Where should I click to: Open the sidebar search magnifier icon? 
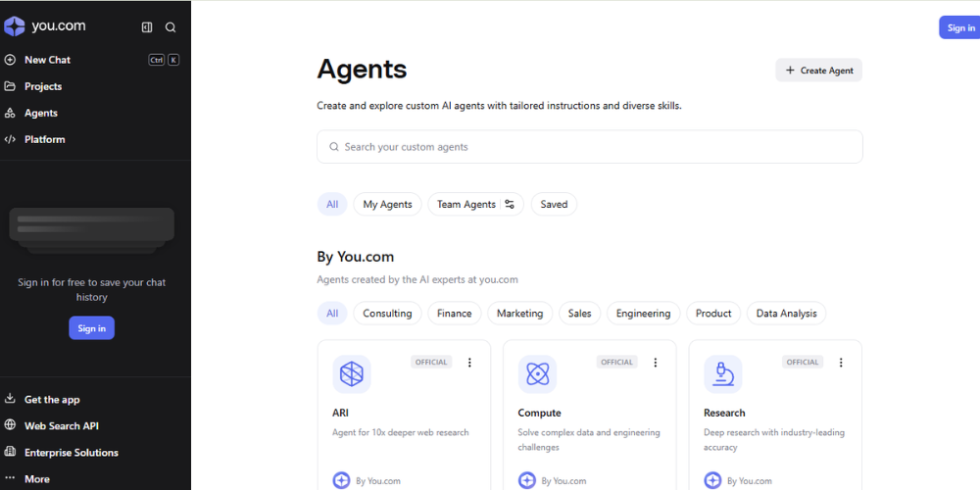coord(171,26)
